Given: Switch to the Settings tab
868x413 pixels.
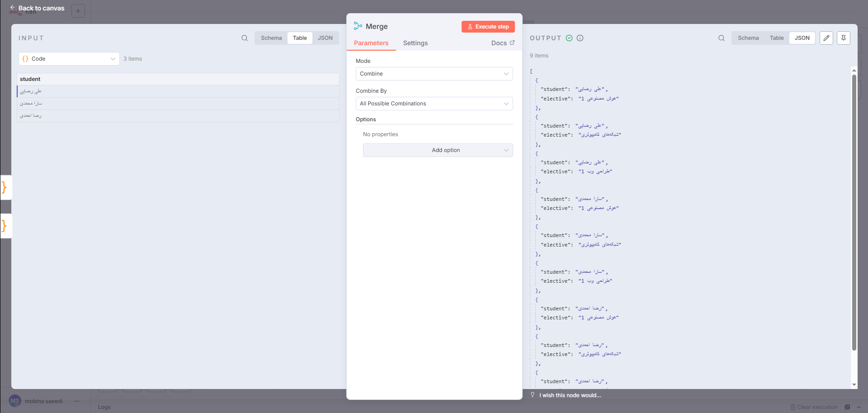Looking at the screenshot, I should tap(415, 43).
